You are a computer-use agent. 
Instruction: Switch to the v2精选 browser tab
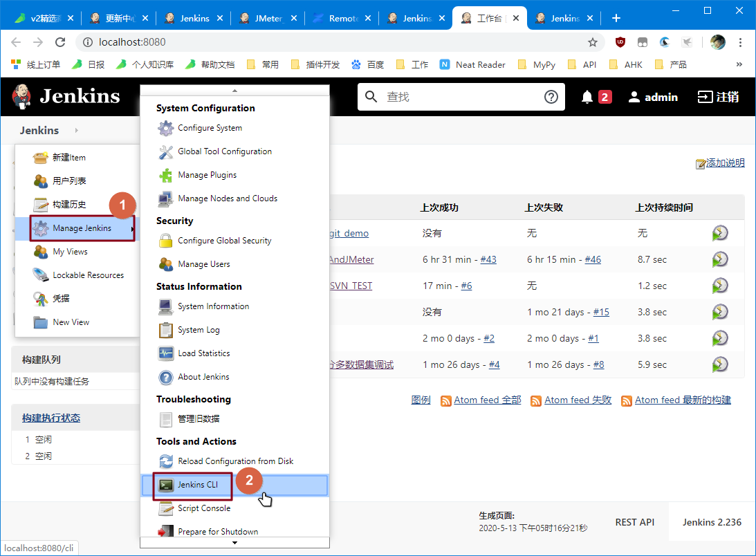(x=44, y=18)
